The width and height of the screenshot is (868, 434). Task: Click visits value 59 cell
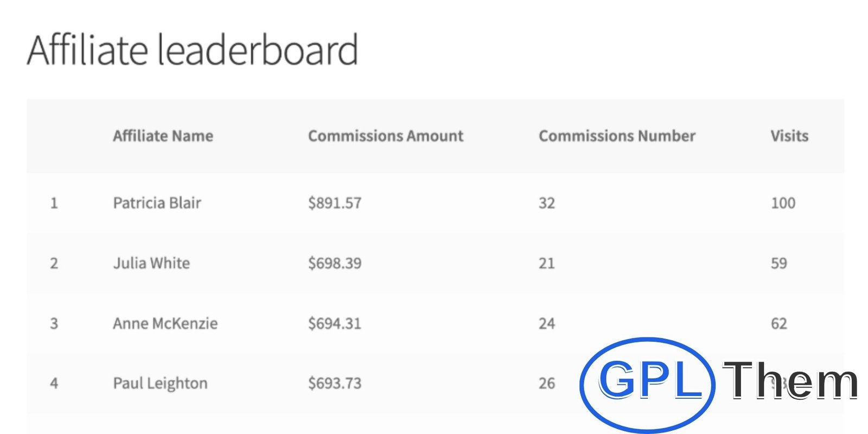point(778,263)
